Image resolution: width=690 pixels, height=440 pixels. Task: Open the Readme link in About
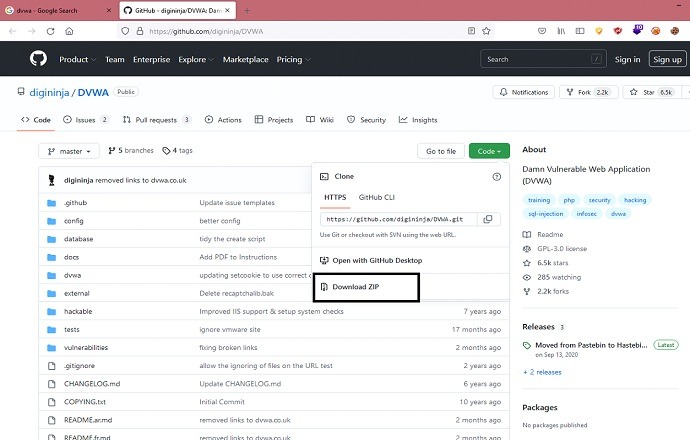tap(543, 235)
